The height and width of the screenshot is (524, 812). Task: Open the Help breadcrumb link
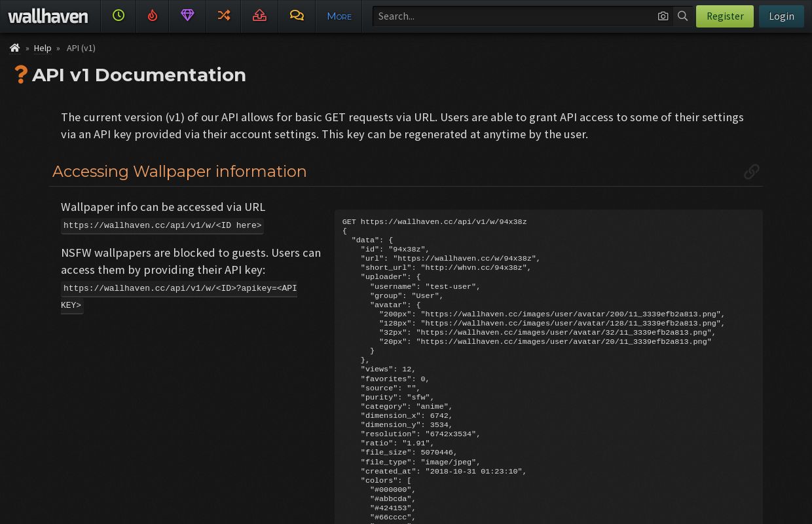[x=43, y=48]
